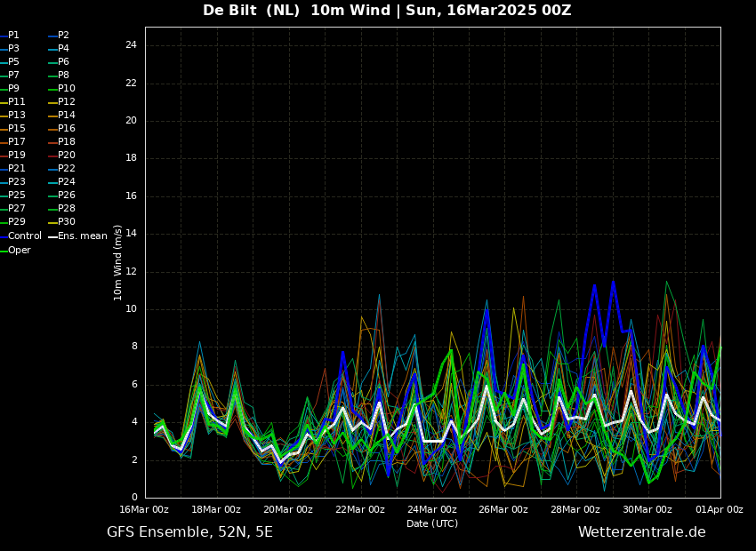756x551 pixels.
Task: Select the Ens. mean legend entry
Action: click(x=82, y=236)
